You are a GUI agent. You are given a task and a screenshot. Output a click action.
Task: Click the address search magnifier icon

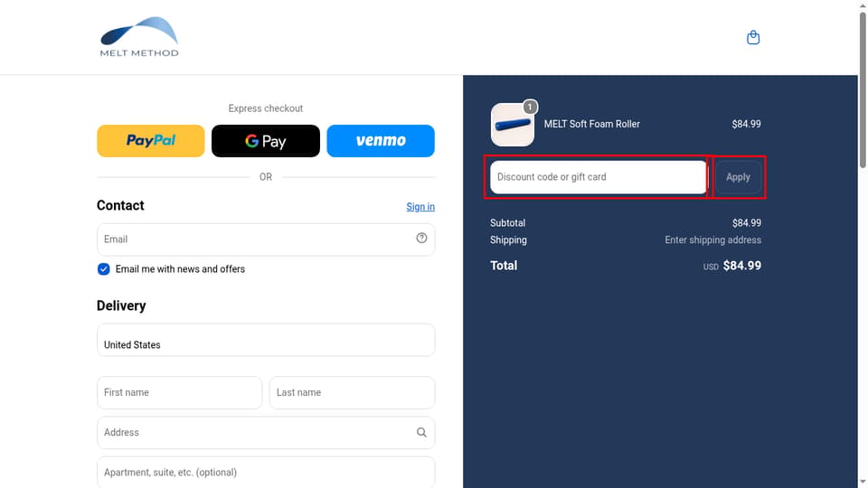421,432
